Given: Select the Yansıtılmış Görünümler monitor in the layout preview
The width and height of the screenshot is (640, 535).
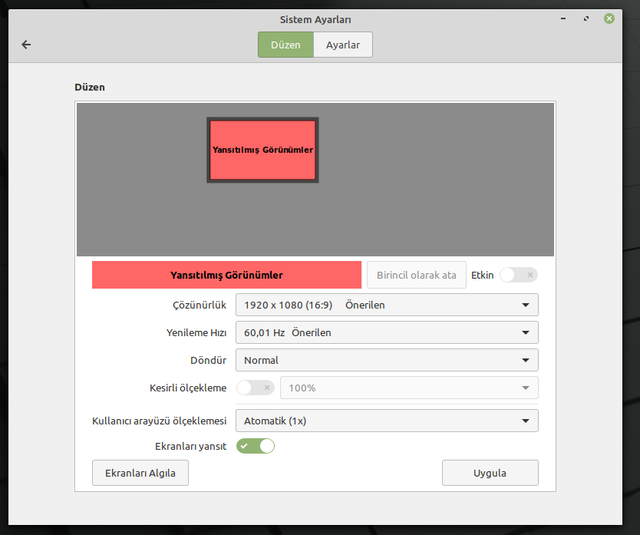Looking at the screenshot, I should click(262, 150).
